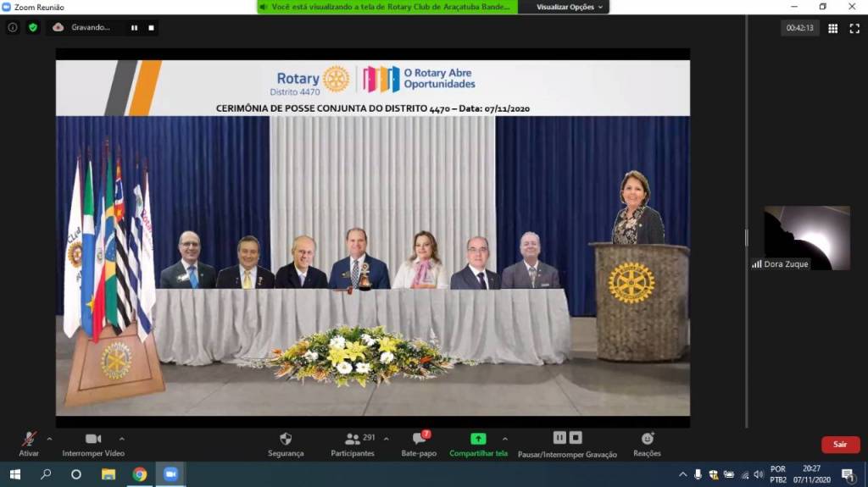Select the Dora Zuque video thumbnail
Viewport: 868px width, 487px height.
(x=807, y=238)
